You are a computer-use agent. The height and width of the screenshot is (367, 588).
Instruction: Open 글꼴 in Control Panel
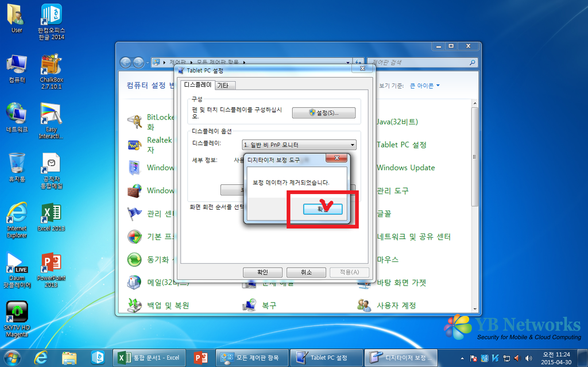[384, 214]
